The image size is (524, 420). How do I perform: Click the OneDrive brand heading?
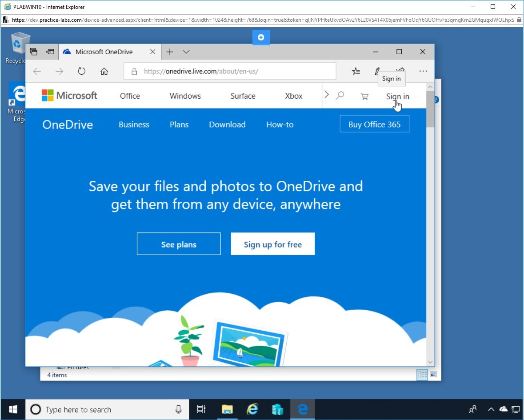tap(68, 124)
